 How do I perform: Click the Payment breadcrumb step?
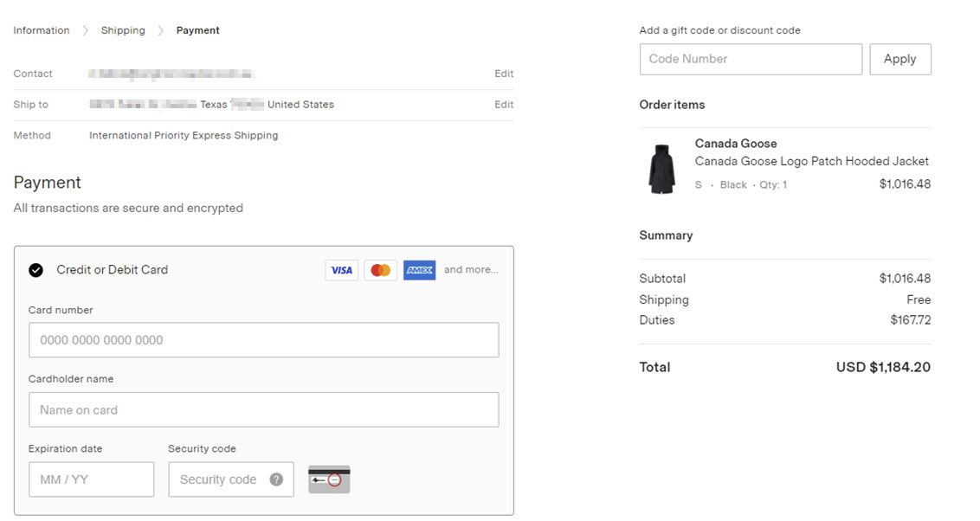click(197, 30)
